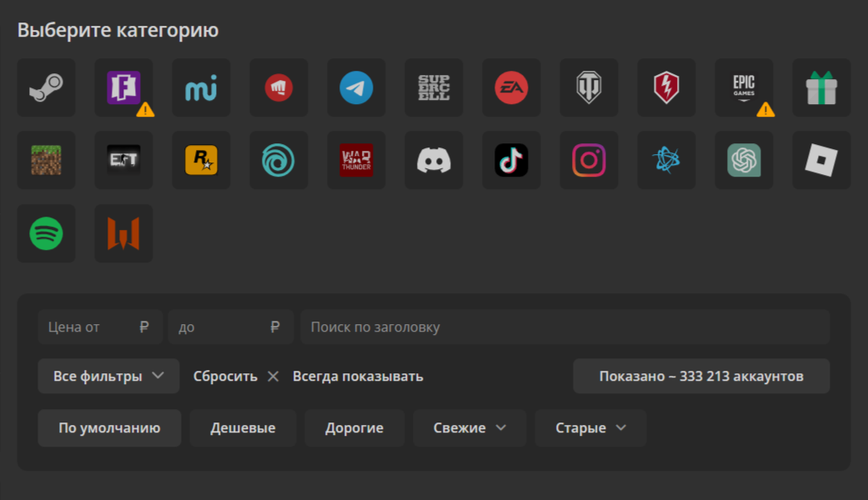Viewport: 868px width, 500px height.
Task: Sort by По умолчанию
Action: click(x=109, y=427)
